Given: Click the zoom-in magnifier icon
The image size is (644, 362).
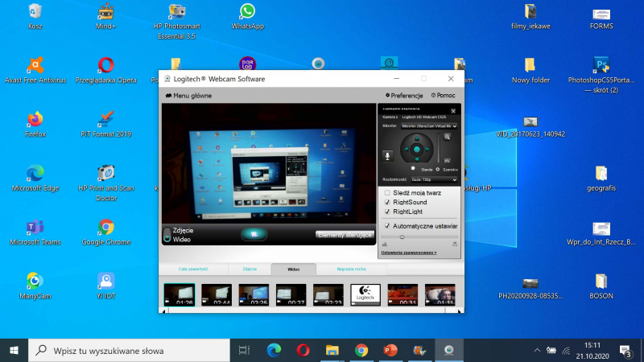Looking at the screenshot, I should tap(448, 137).
